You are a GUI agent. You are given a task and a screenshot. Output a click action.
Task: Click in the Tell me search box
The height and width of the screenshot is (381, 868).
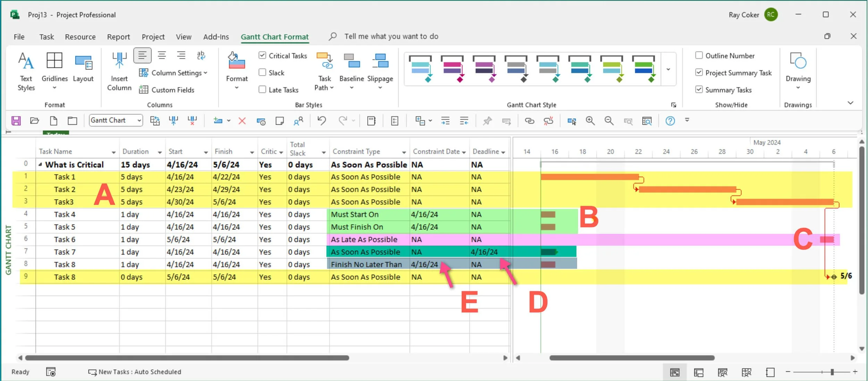coord(391,36)
